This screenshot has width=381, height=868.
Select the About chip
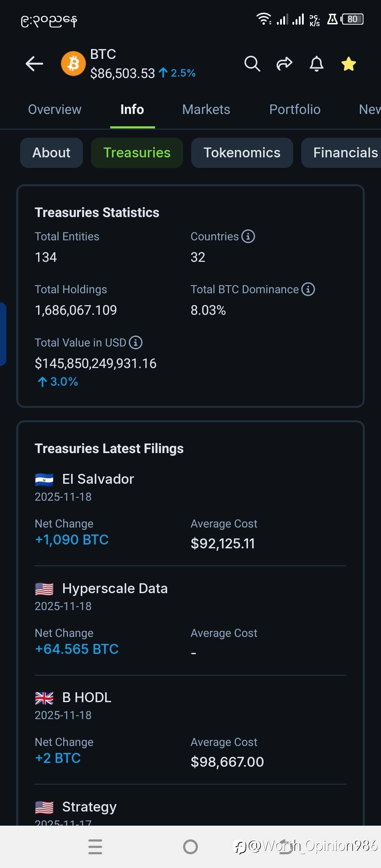tap(52, 153)
